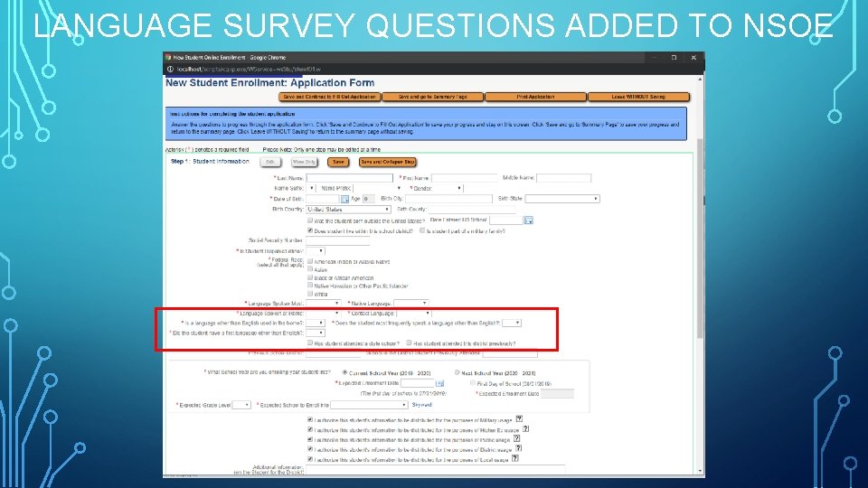The image size is (868, 488).
Task: Open the Native Language dropdown
Action: coord(411,304)
